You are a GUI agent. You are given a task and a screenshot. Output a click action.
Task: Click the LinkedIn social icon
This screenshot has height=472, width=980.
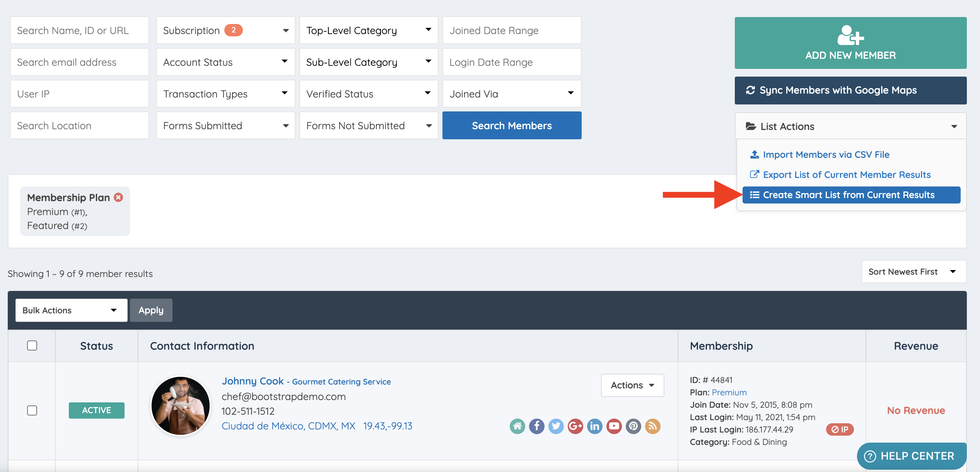pos(594,426)
